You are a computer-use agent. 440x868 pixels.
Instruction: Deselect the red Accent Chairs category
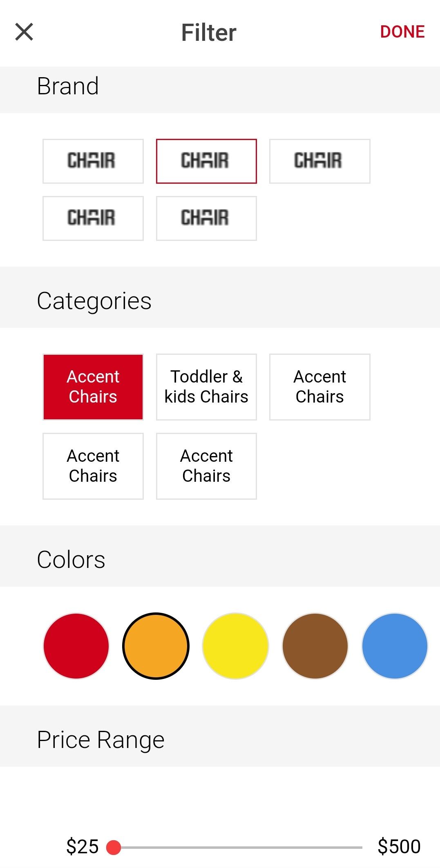93,387
